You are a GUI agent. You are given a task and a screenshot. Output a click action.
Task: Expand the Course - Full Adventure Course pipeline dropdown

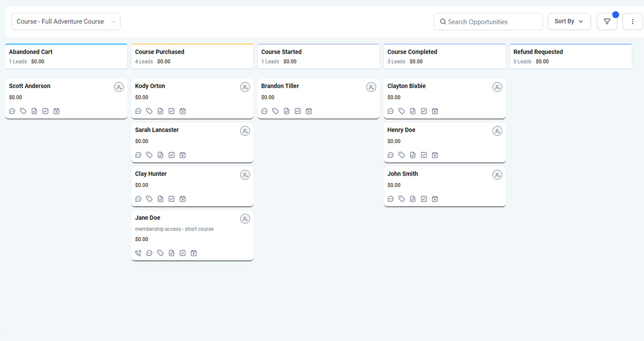point(65,21)
